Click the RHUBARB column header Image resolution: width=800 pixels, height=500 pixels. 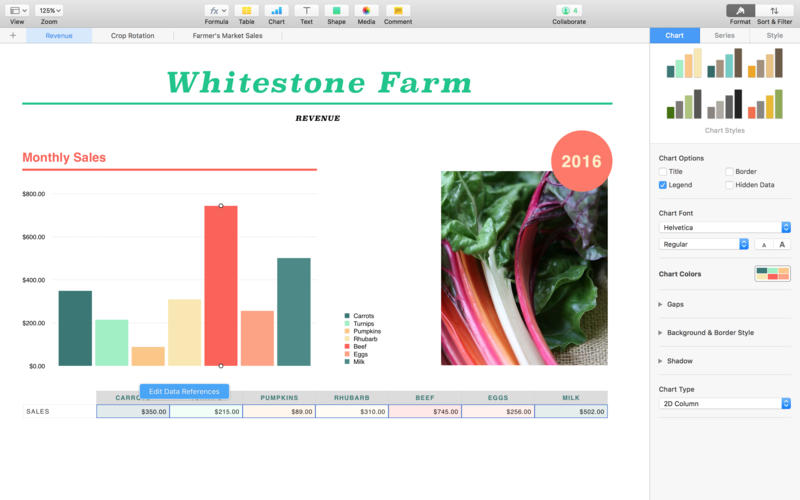click(352, 397)
